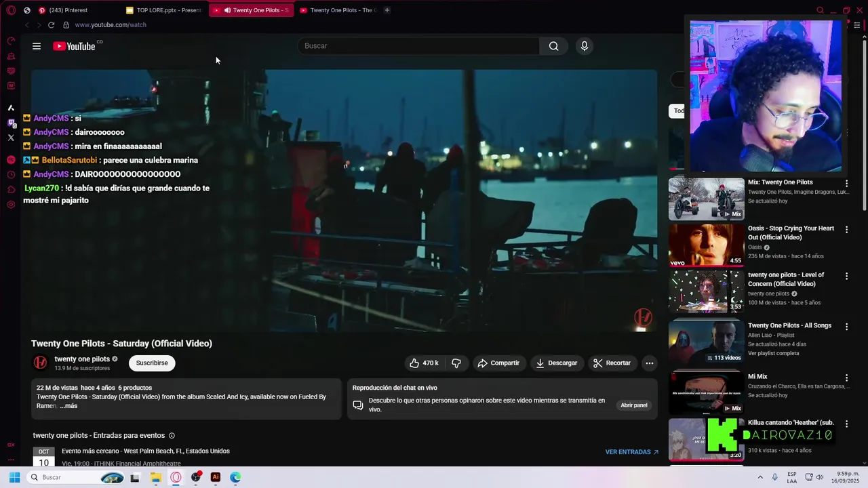Screen dimensions: 868x488
Task: Open Opera GX main menu logo
Action: (x=11, y=10)
